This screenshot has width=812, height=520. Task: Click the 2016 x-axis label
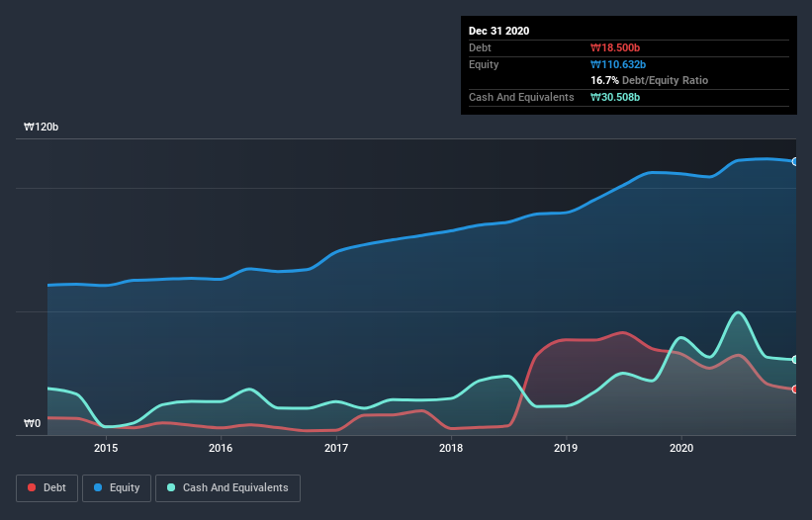(221, 448)
